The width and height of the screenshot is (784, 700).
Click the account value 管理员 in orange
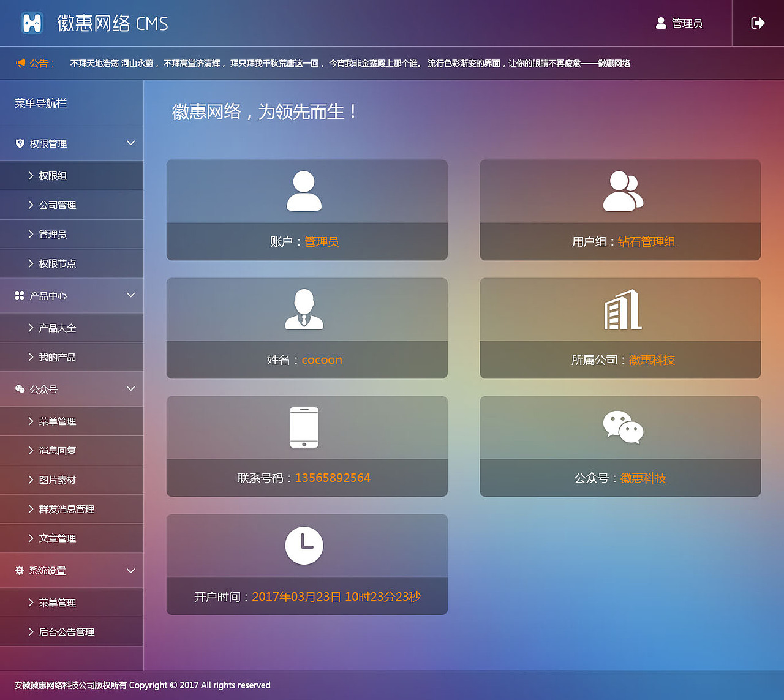click(322, 241)
